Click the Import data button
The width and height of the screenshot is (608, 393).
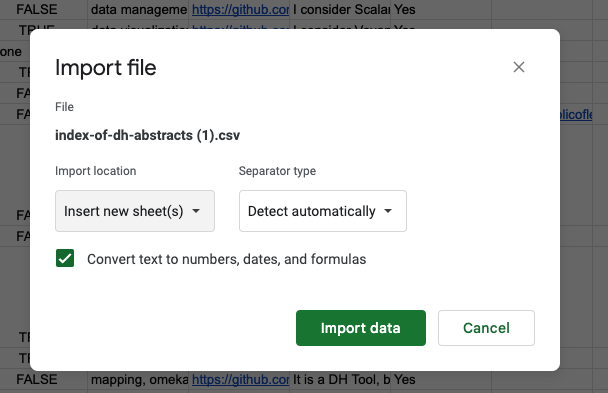(x=361, y=328)
